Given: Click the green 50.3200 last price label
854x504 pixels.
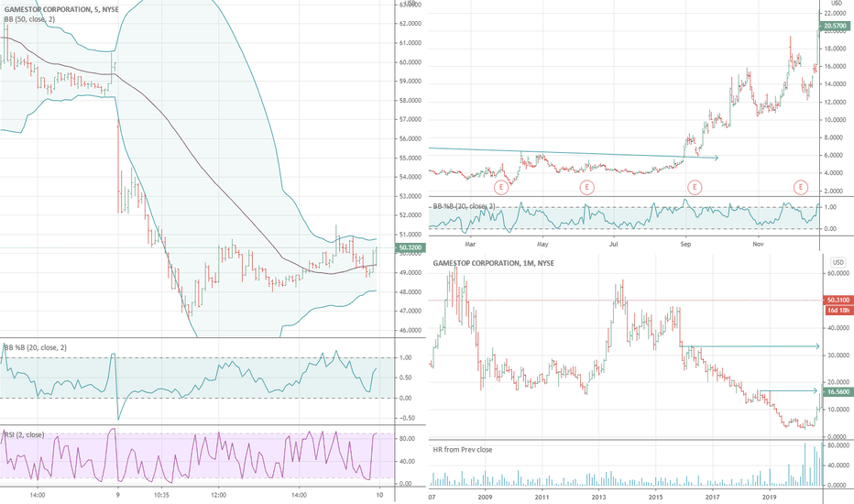Looking at the screenshot, I should (411, 248).
